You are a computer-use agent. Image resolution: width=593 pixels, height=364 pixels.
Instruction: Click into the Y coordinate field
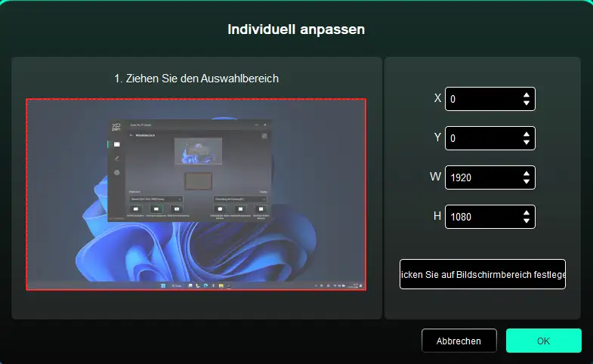(x=481, y=138)
